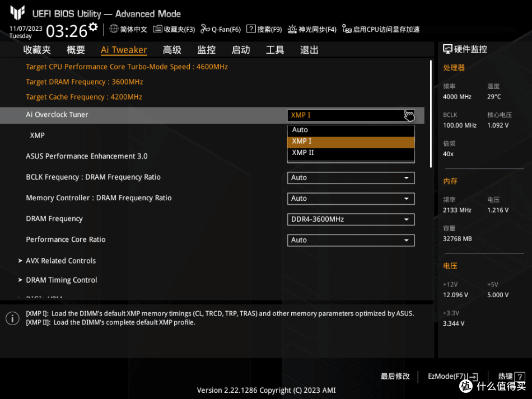Click the globe language icon
The width and height of the screenshot is (532, 399).
coord(114,29)
